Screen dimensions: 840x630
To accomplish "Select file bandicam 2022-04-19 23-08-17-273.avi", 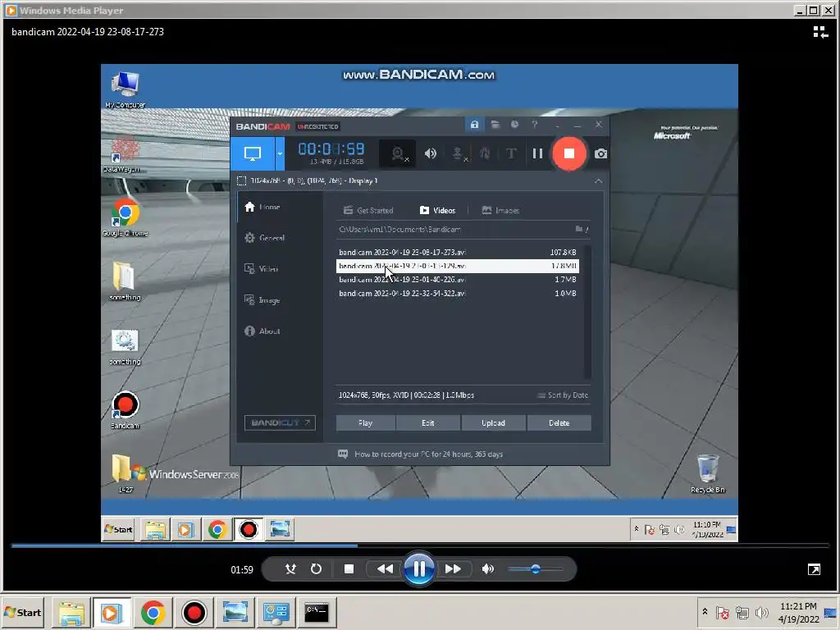I will [x=458, y=253].
